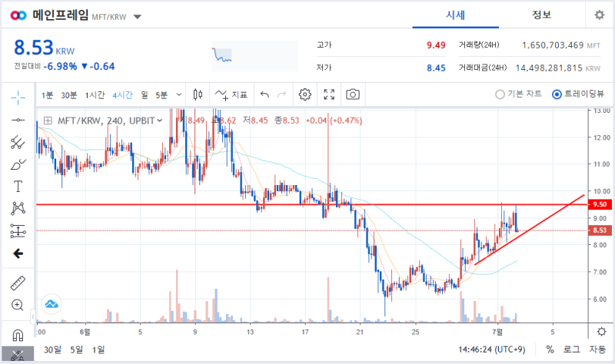
Task: Open the pitchfork drawing tools
Action: coord(18,142)
